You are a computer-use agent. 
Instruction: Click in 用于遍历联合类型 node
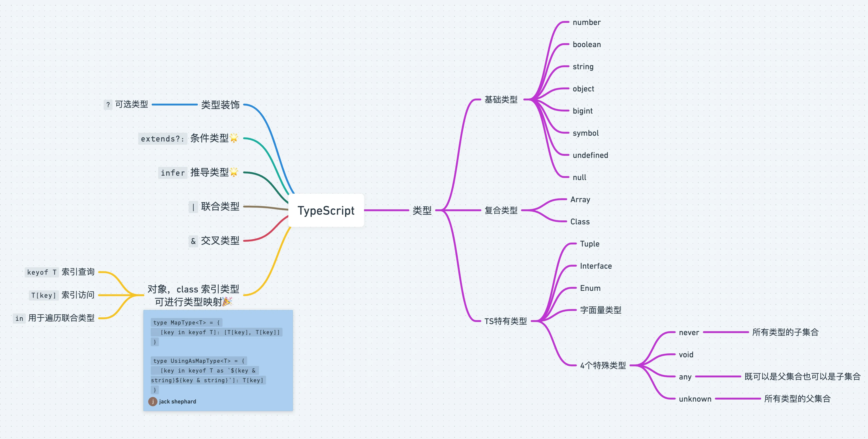pos(54,318)
